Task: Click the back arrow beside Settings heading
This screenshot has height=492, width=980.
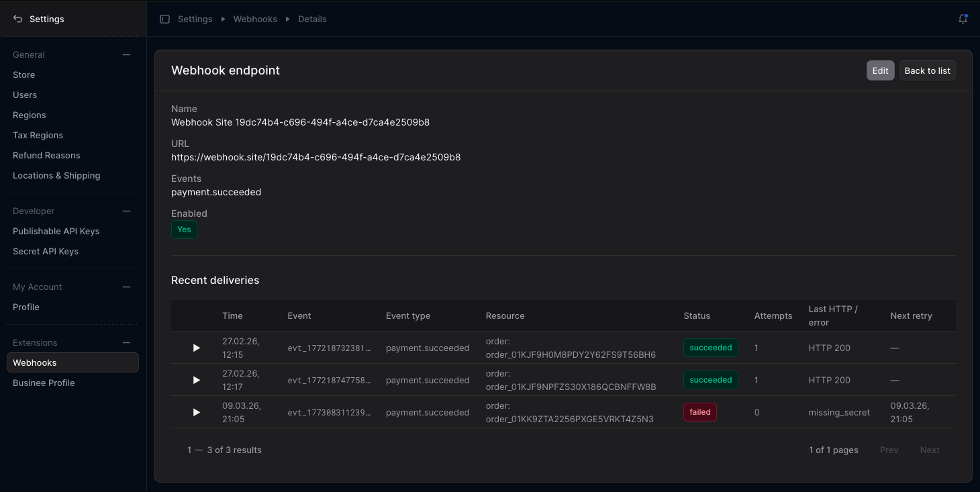Action: click(17, 19)
